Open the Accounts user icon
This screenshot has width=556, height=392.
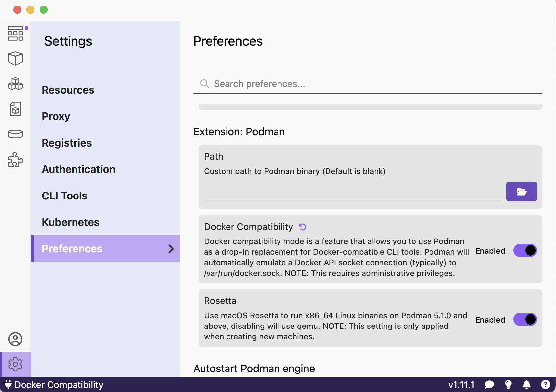click(x=15, y=339)
